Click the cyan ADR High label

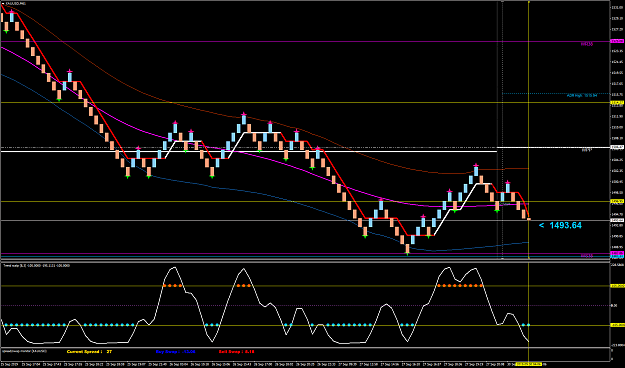[x=582, y=95]
